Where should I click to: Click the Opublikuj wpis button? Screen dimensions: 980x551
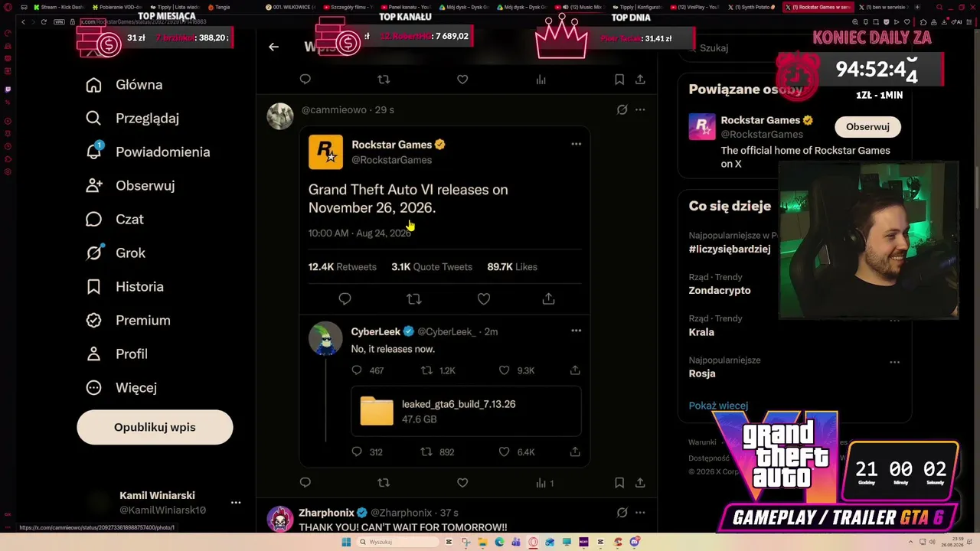(155, 427)
